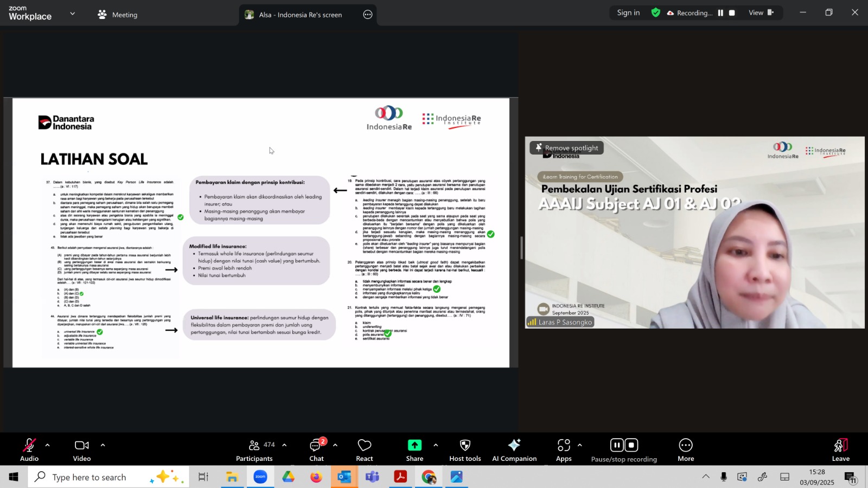
Task: Open the View layout menu
Action: coord(761,13)
